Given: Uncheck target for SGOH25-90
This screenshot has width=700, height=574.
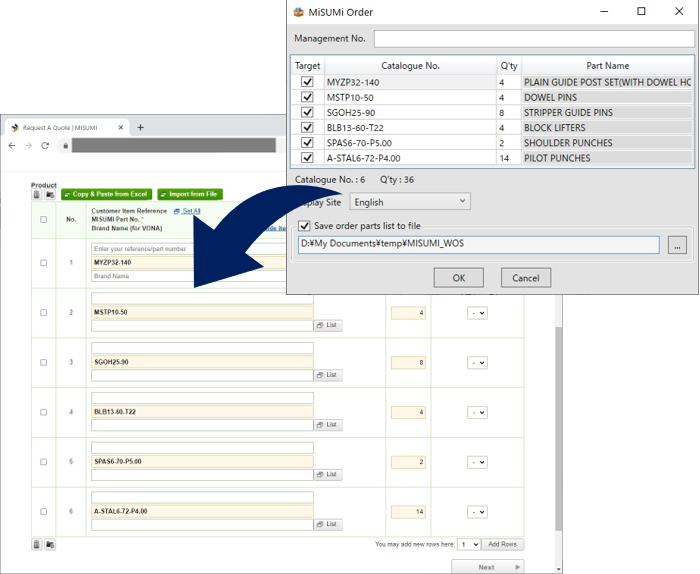Looking at the screenshot, I should pyautogui.click(x=307, y=112).
